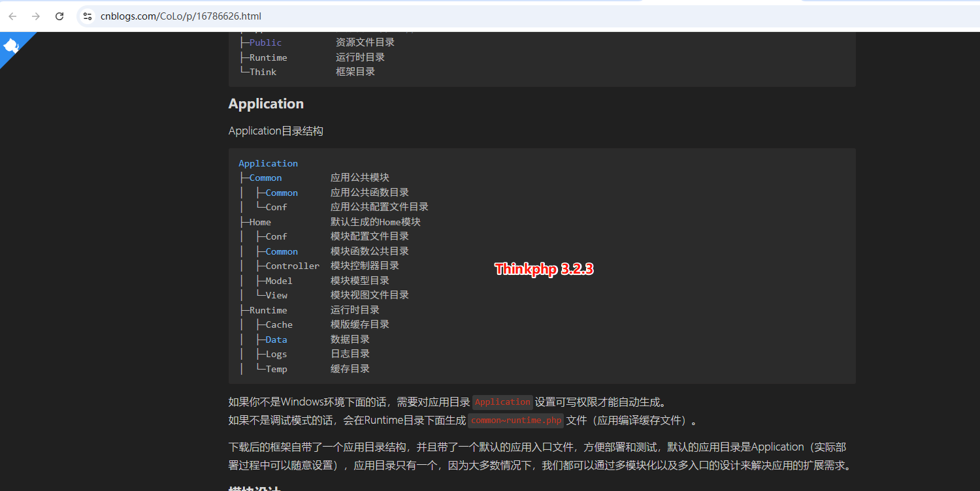
Task: Click the browser back arrow
Action: 12,16
